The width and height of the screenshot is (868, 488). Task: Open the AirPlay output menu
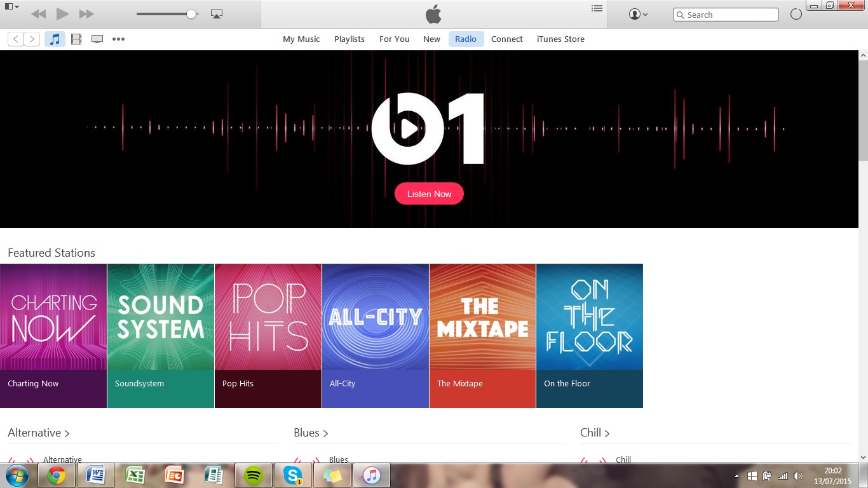[x=216, y=14]
